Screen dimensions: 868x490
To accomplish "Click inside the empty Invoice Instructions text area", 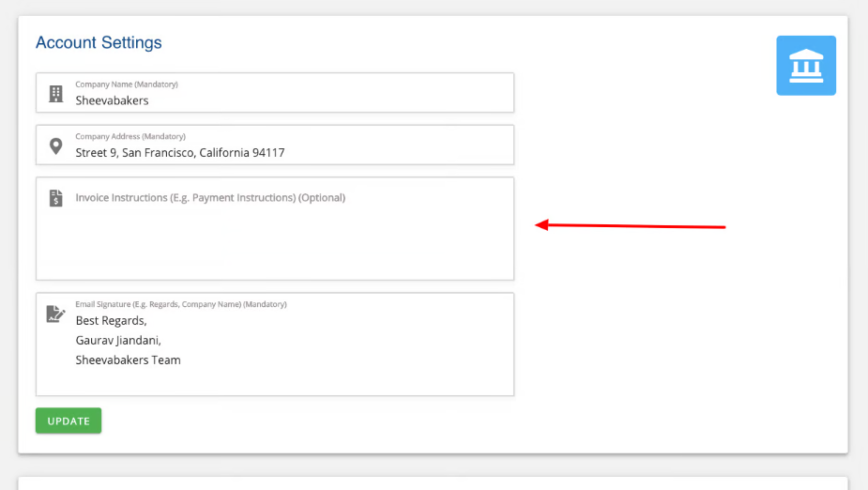I will [282, 239].
